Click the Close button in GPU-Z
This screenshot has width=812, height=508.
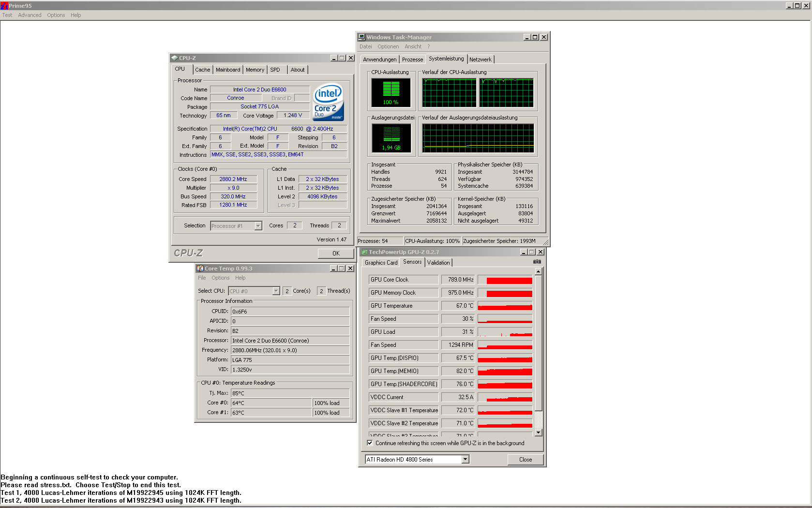[526, 460]
